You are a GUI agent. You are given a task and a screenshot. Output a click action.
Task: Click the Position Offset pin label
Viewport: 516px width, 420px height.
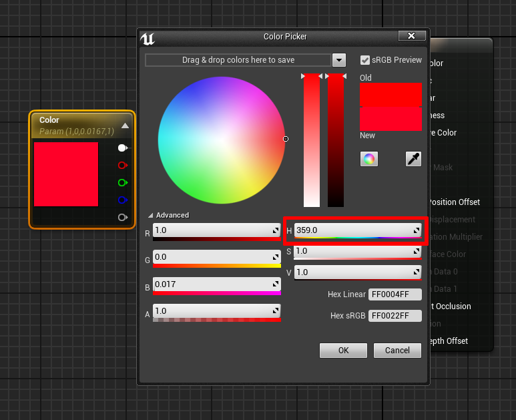(455, 202)
